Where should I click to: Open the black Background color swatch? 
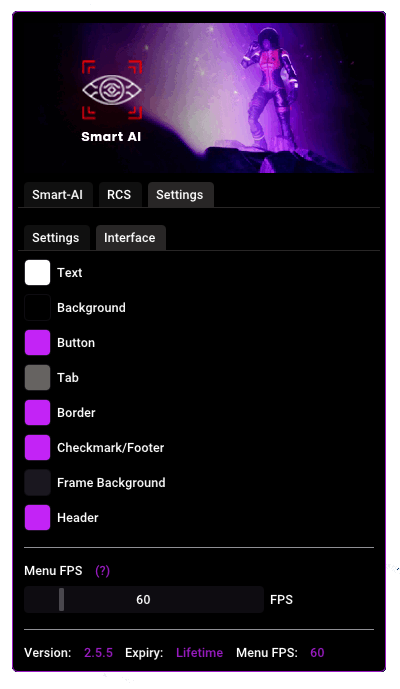point(37,308)
